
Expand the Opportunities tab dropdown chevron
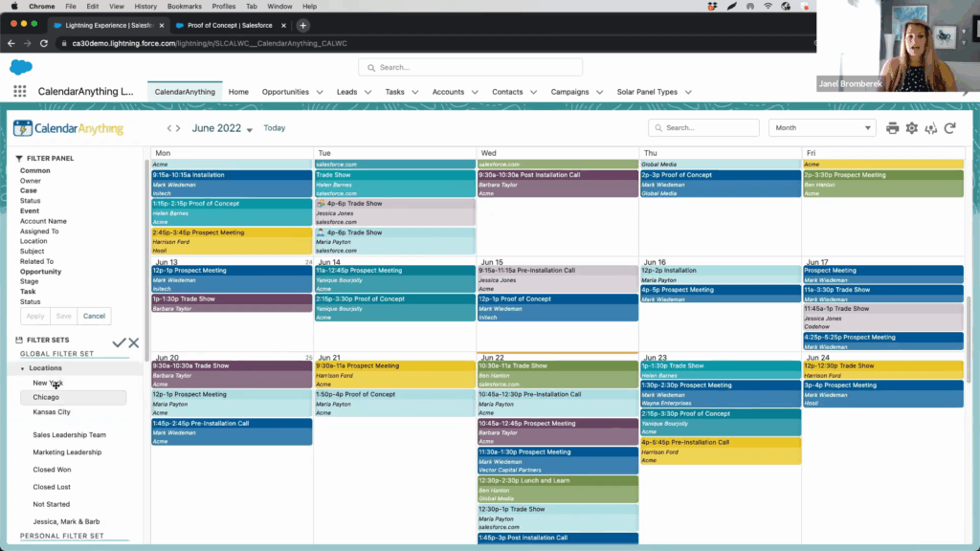pos(320,92)
